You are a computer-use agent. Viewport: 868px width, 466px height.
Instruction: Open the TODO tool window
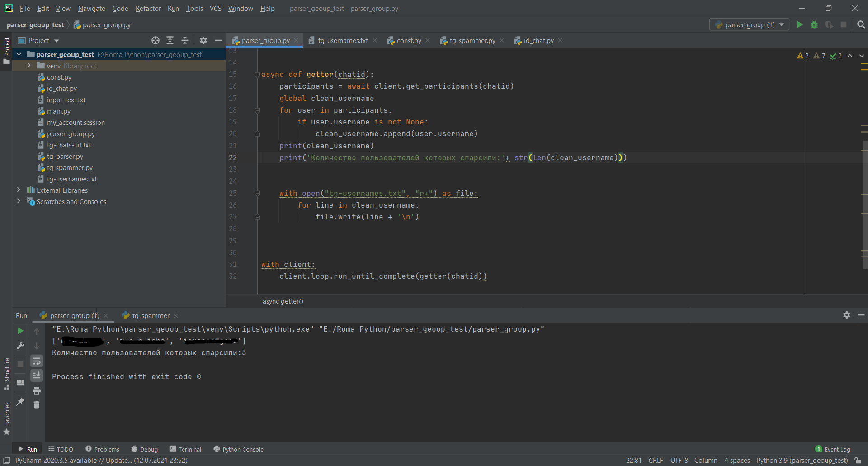(61, 449)
